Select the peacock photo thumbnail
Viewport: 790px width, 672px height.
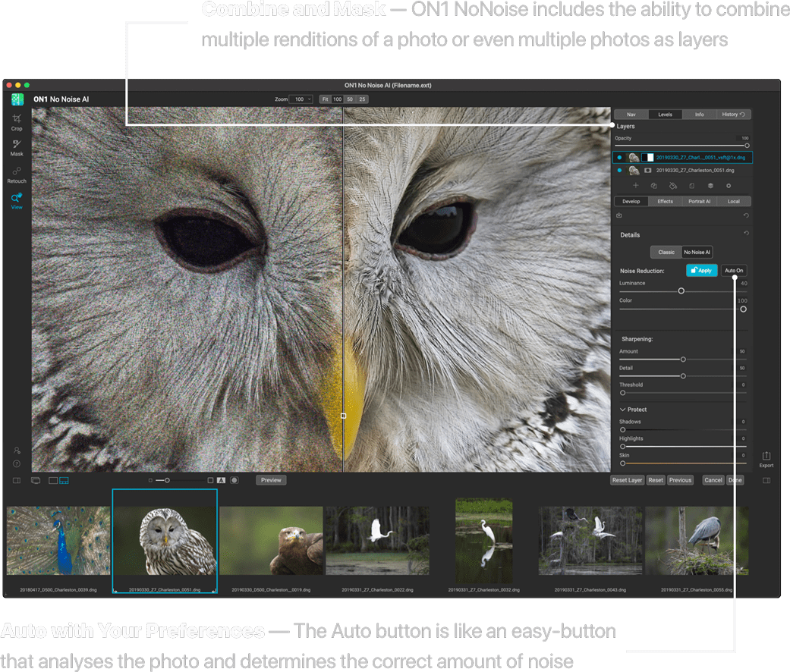click(58, 541)
